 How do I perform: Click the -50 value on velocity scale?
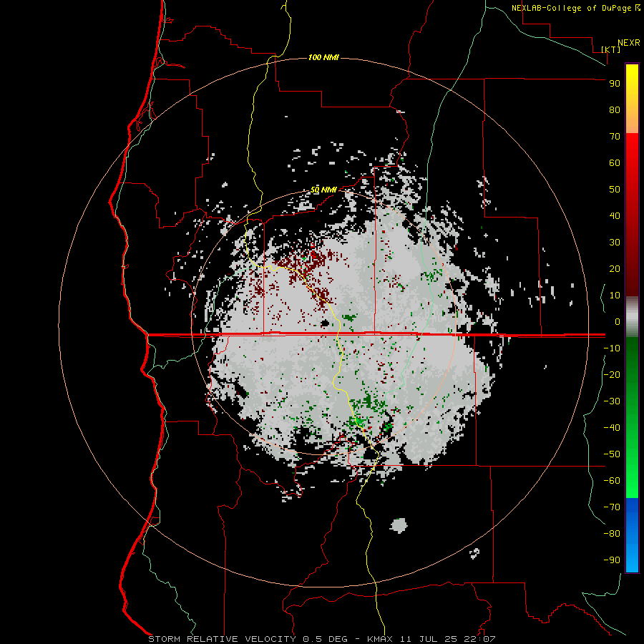point(612,454)
